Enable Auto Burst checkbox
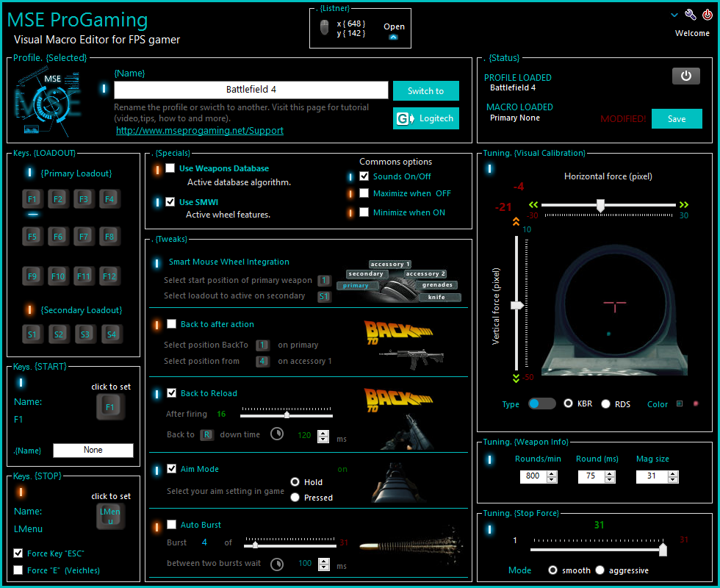 172,524
